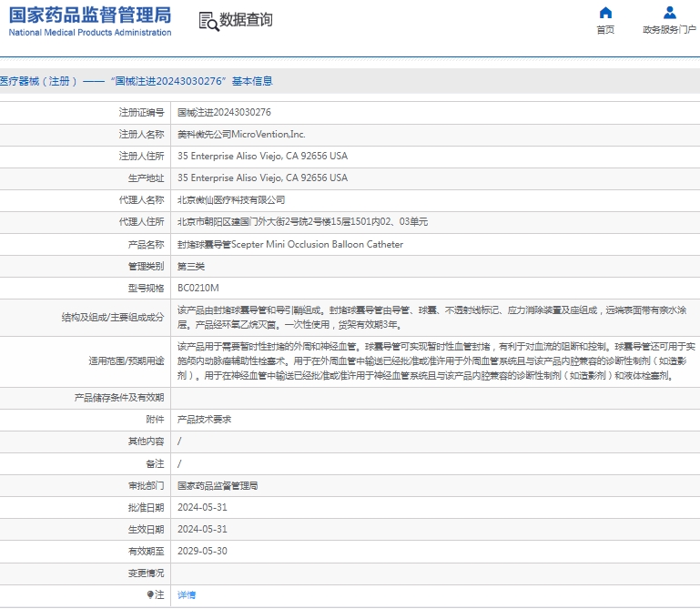Click the 变更情况 row label
The image size is (700, 609).
[146, 573]
